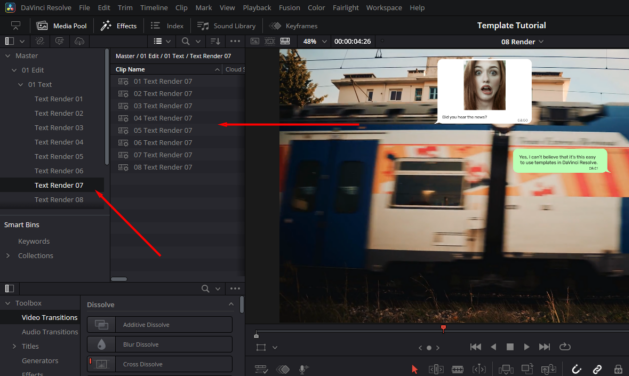Open the list view options dropdown

coord(168,41)
